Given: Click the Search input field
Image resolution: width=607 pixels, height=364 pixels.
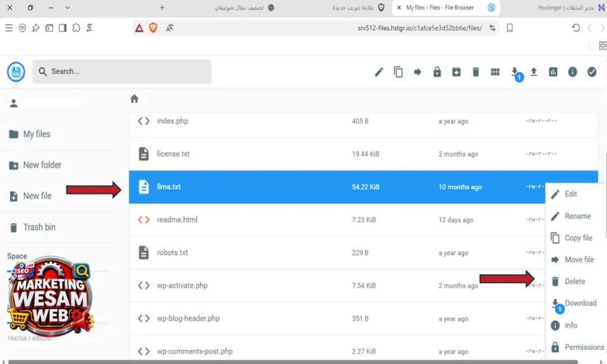Looking at the screenshot, I should click(122, 72).
